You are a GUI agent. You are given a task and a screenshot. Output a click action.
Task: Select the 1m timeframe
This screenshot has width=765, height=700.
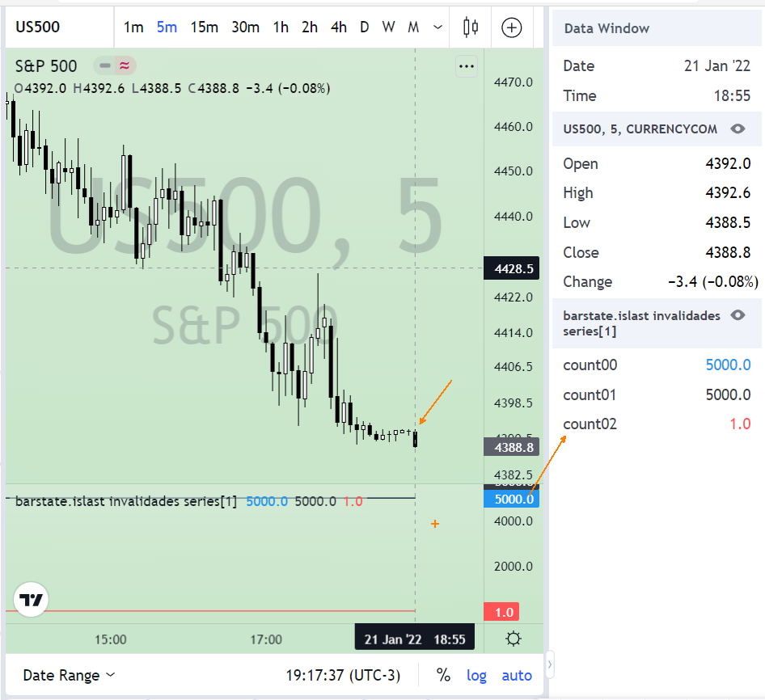click(x=133, y=27)
